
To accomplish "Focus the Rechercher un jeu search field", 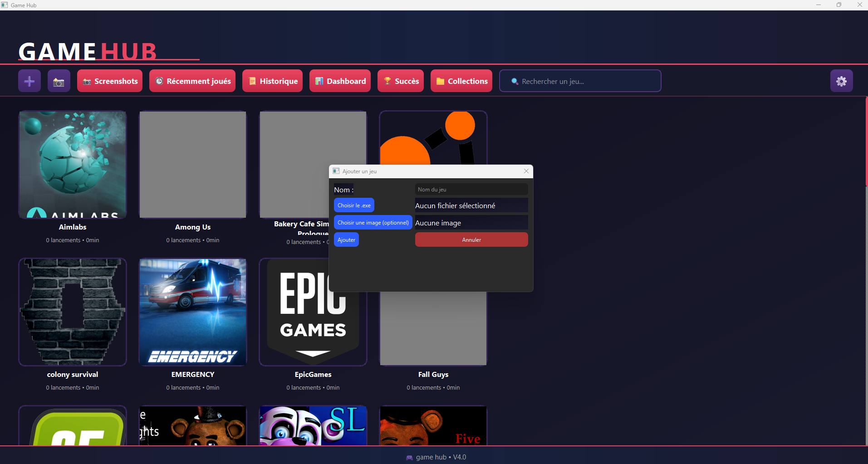I will click(x=580, y=81).
